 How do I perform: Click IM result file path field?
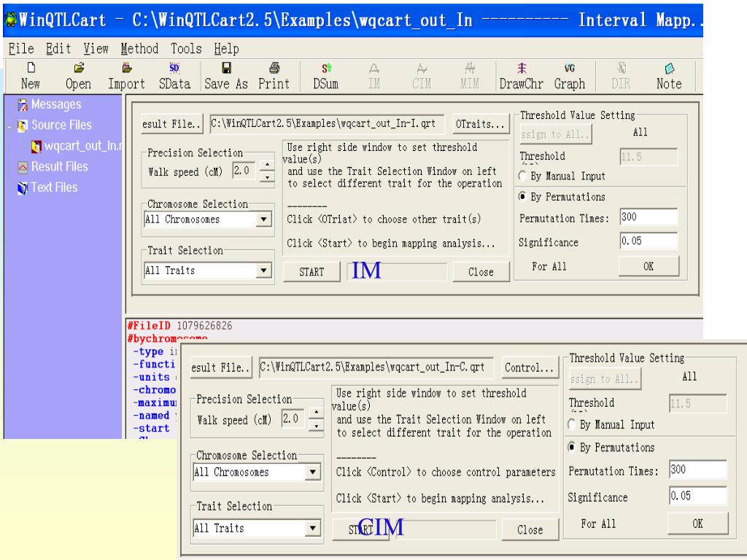(328, 124)
